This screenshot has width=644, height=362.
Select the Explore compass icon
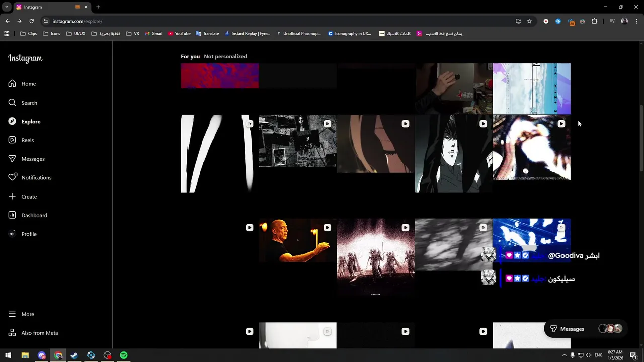click(12, 121)
